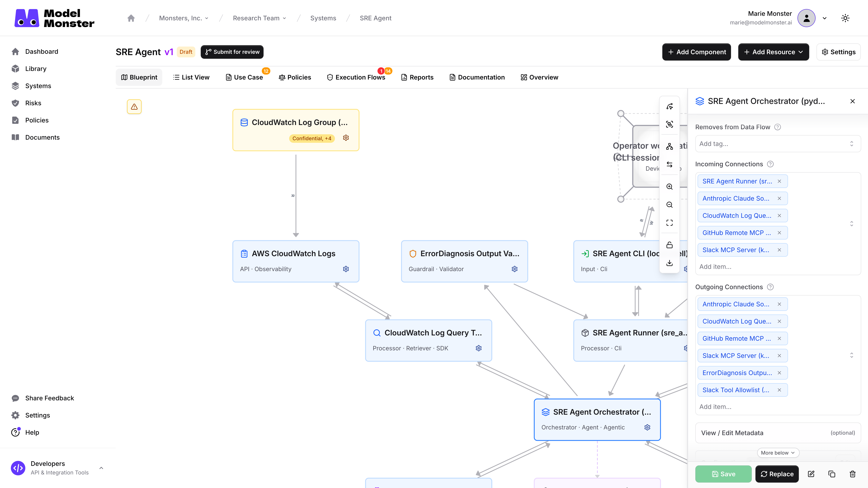
Task: Click help icon beside Removes from Data Flow
Action: 777,127
